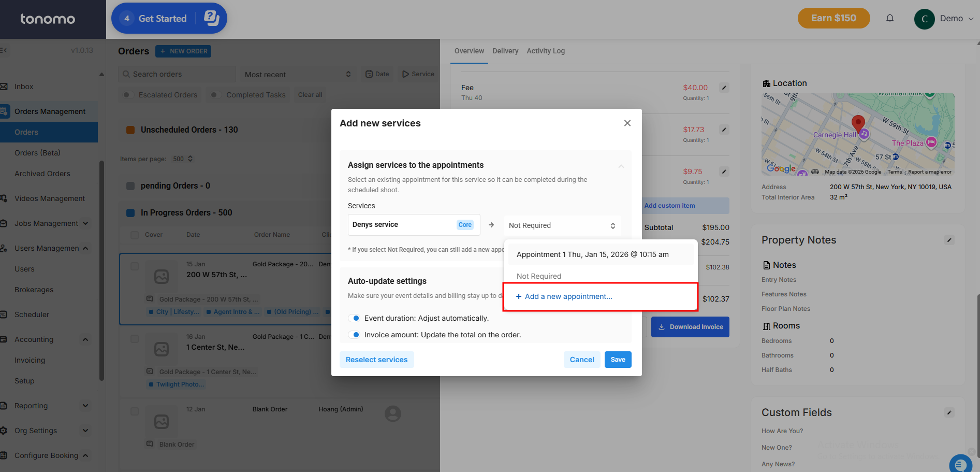
Task: Click the notification bell icon
Action: [x=889, y=18]
